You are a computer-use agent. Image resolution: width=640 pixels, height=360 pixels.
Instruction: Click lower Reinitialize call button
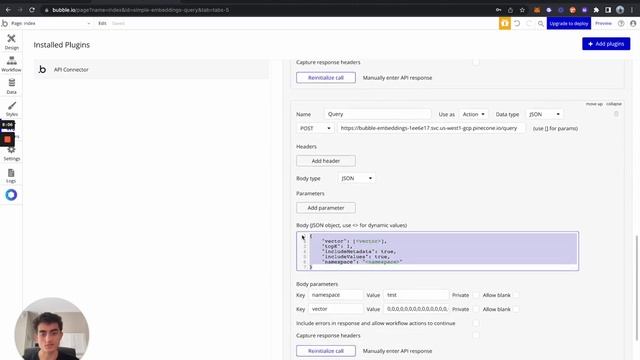pos(326,351)
